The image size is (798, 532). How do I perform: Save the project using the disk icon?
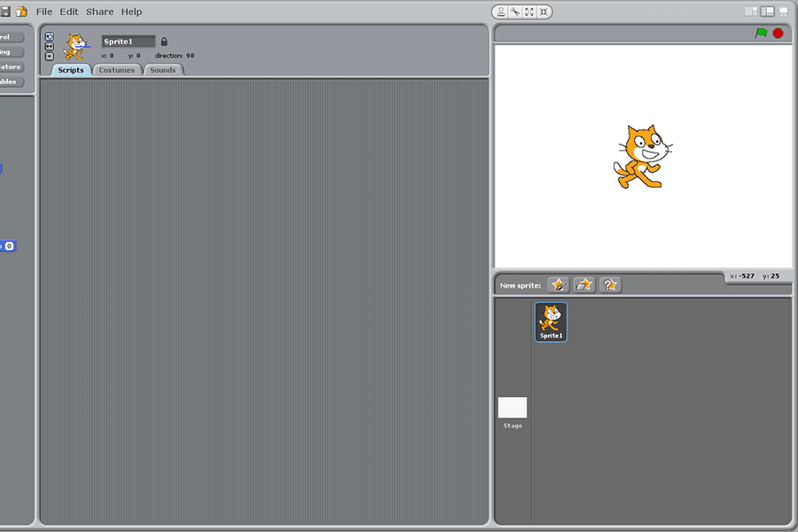click(5, 11)
